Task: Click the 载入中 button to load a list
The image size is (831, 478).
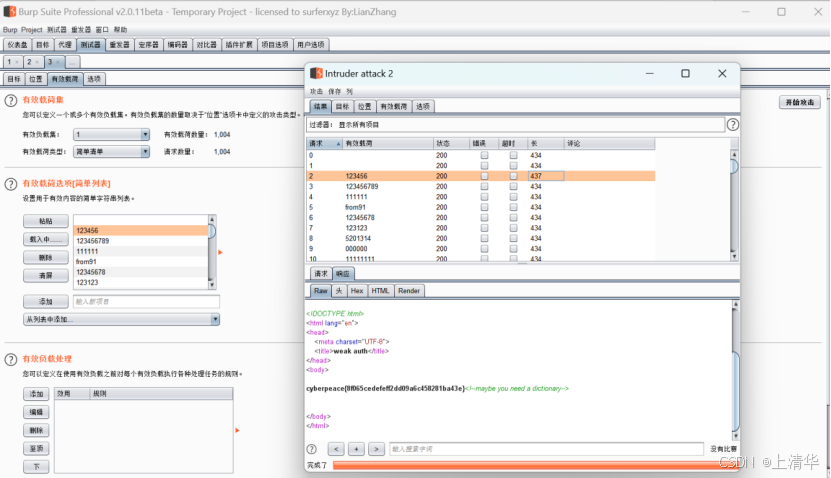Action: pyautogui.click(x=46, y=240)
